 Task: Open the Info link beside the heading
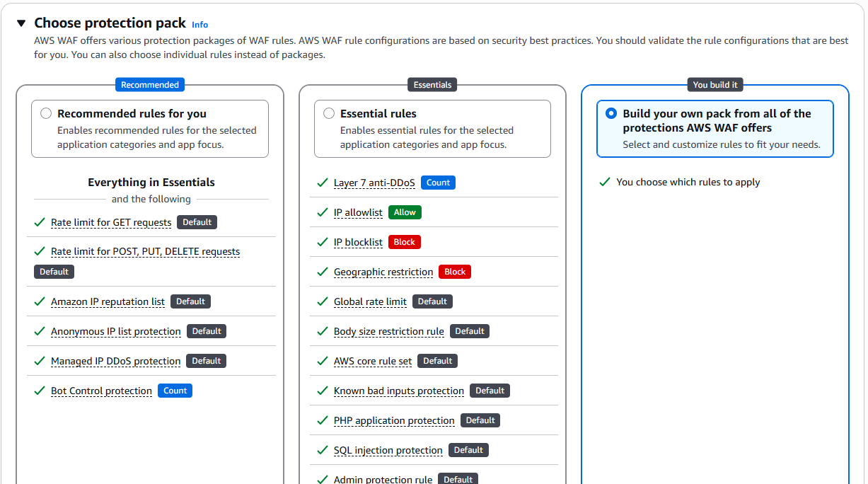tap(200, 25)
